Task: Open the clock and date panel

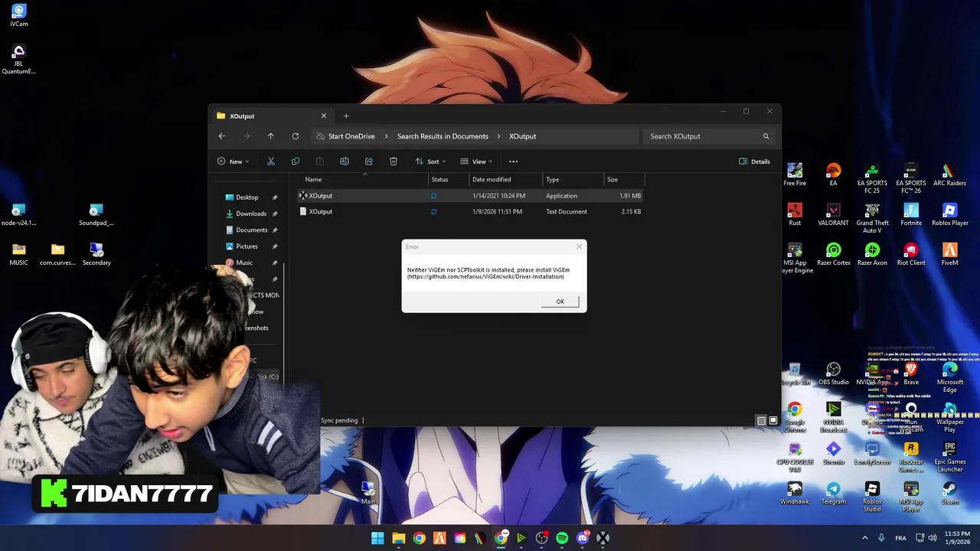Action: 957,538
